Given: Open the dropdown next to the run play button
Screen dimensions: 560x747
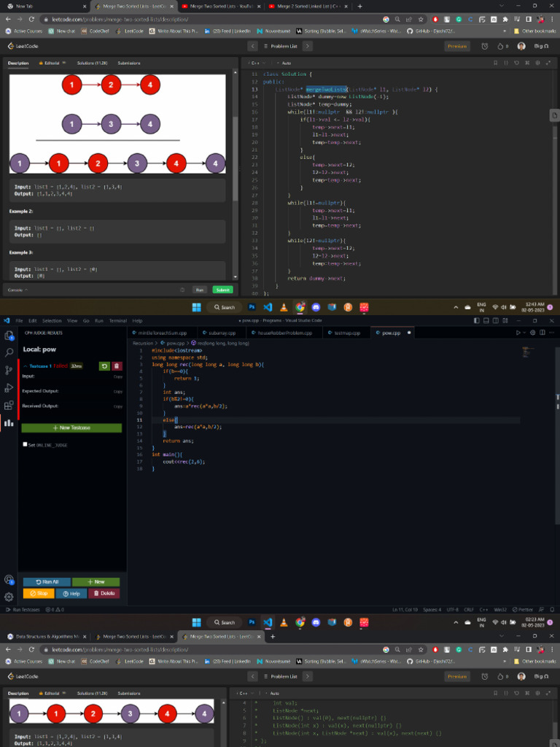Looking at the screenshot, I should (x=524, y=333).
